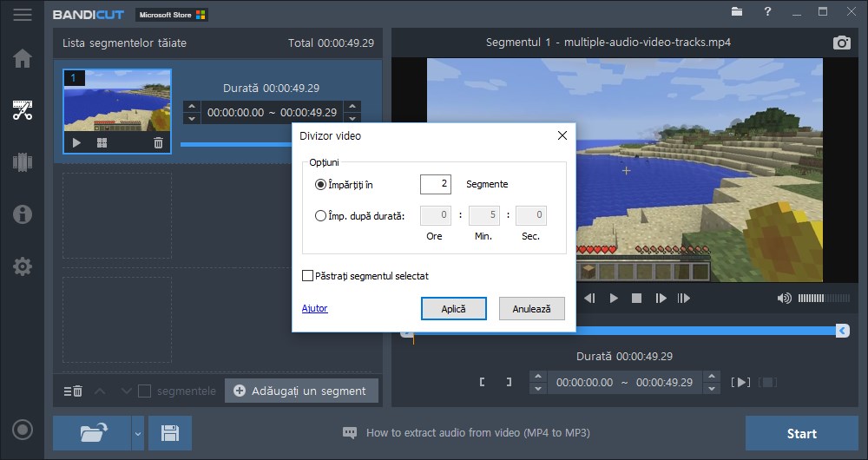Play the video preview
Image resolution: width=868 pixels, height=460 pixels.
click(x=614, y=299)
